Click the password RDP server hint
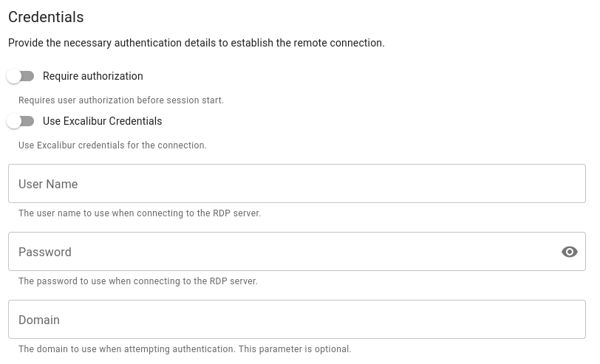This screenshot has height=364, width=600. [138, 281]
